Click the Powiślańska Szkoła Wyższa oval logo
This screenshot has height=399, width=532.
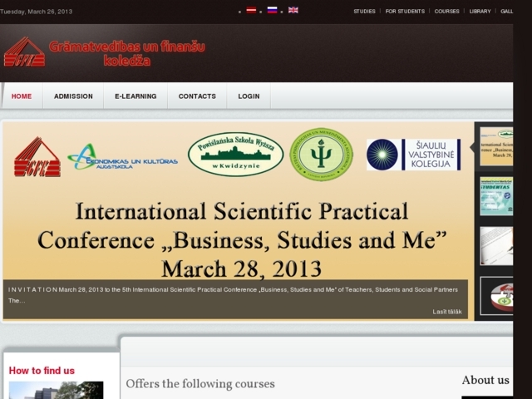pyautogui.click(x=236, y=155)
